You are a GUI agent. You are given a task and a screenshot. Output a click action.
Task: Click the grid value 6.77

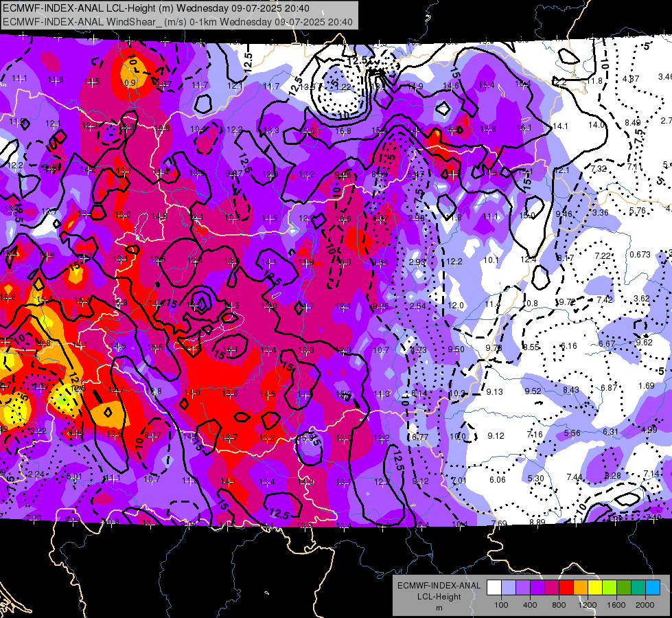point(420,437)
